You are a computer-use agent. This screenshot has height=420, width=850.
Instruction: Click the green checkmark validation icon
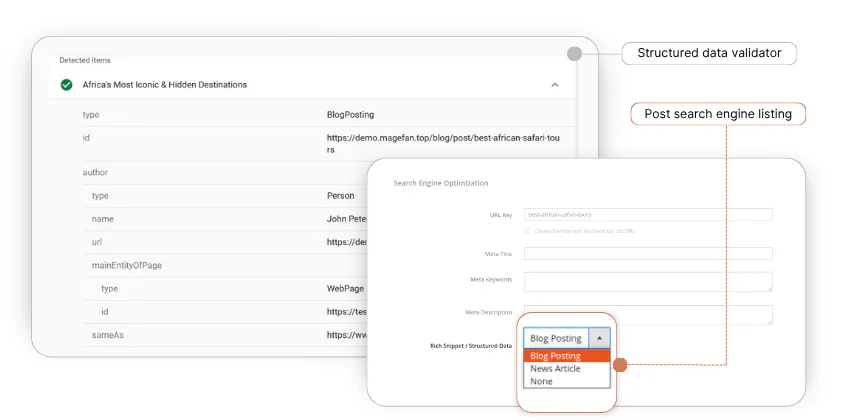(66, 85)
